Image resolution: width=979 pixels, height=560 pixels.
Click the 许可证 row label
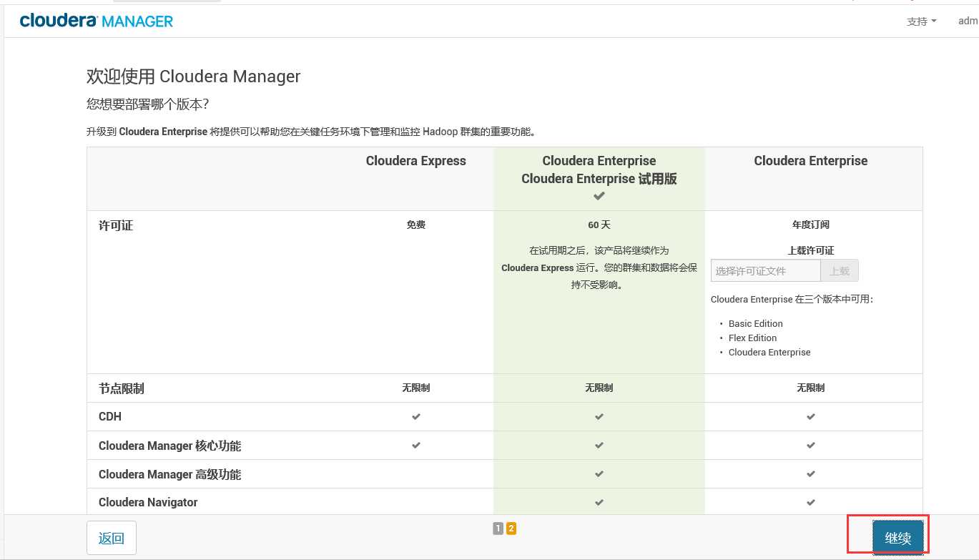click(116, 225)
